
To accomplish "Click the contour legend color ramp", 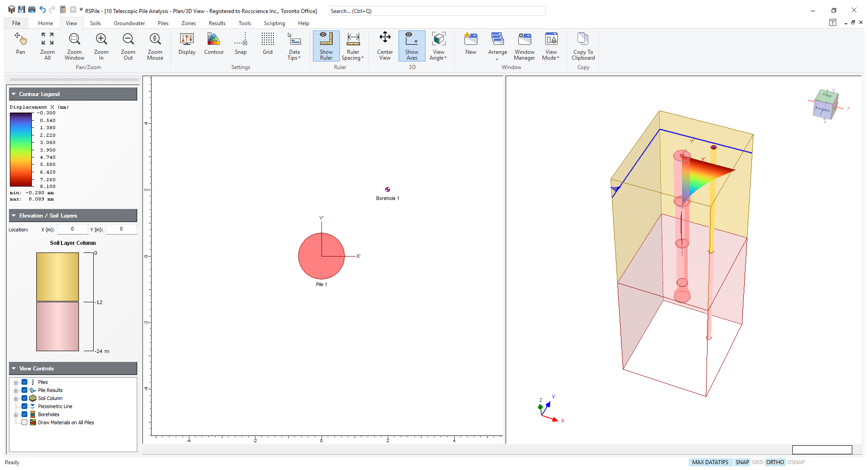I will click(20, 149).
